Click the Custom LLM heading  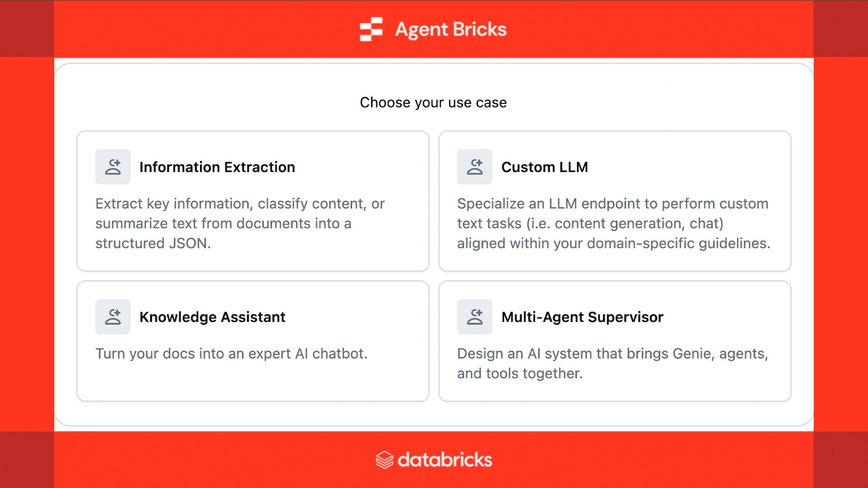[x=544, y=167]
